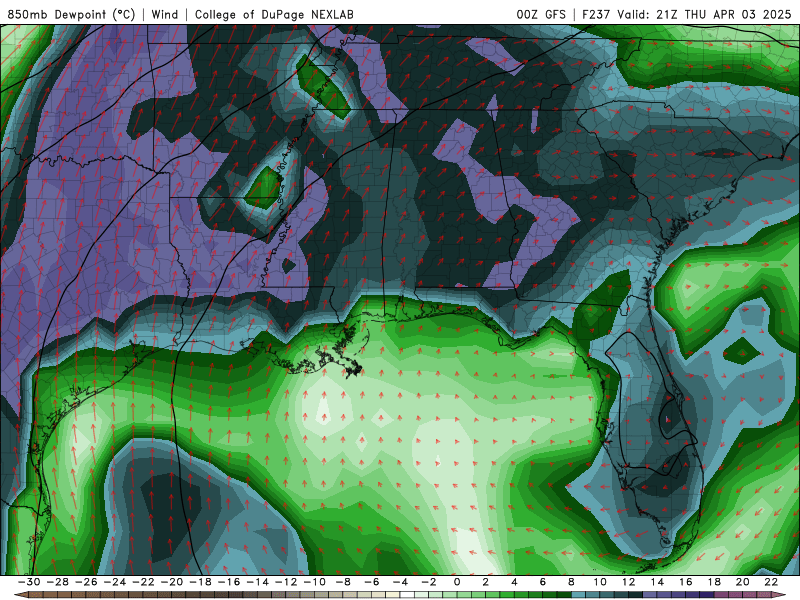Click the -28 colorbar label
This screenshot has width=800, height=600.
pyautogui.click(x=58, y=582)
